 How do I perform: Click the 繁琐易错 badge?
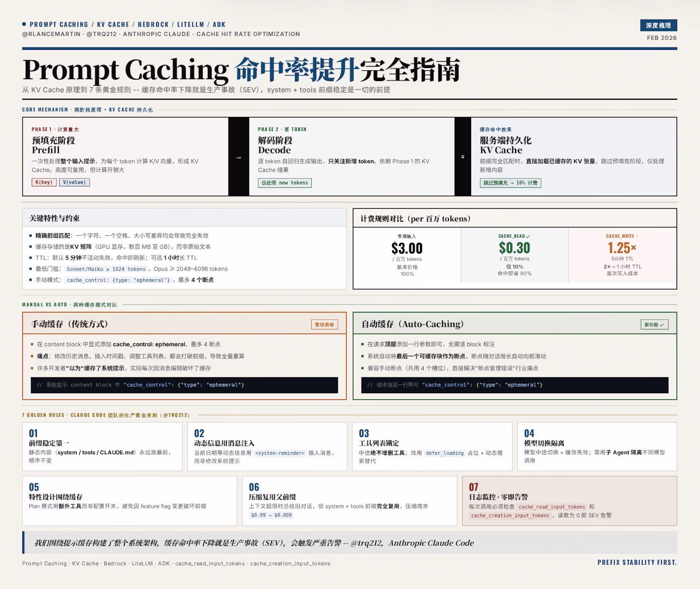tap(324, 324)
